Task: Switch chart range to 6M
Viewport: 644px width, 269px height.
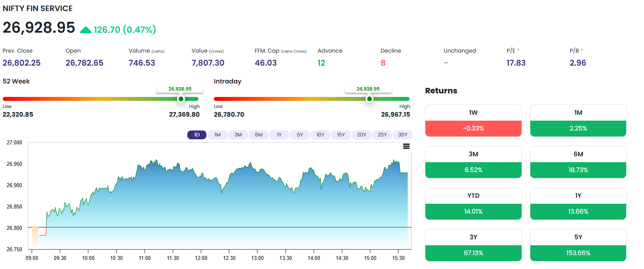Action: (x=259, y=135)
